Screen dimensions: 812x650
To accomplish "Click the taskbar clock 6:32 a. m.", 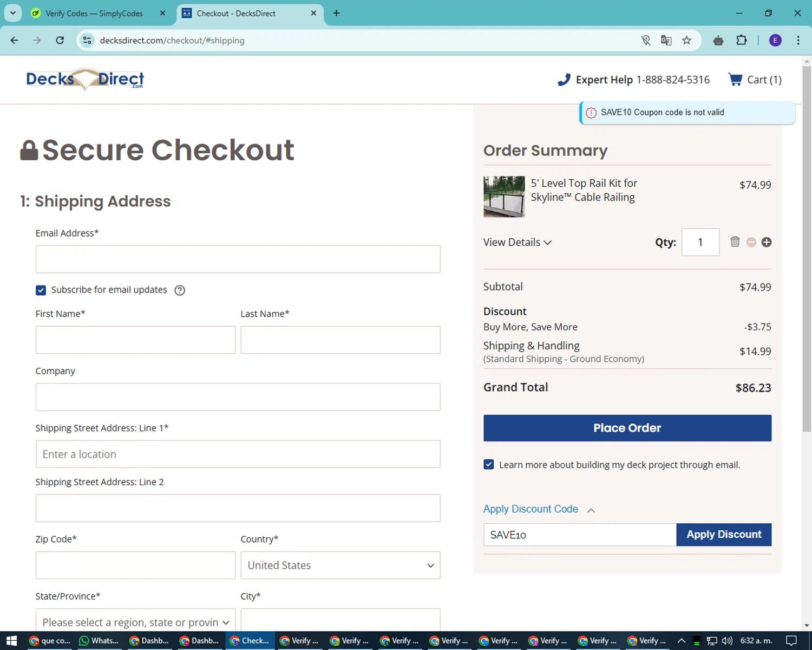I will [756, 641].
